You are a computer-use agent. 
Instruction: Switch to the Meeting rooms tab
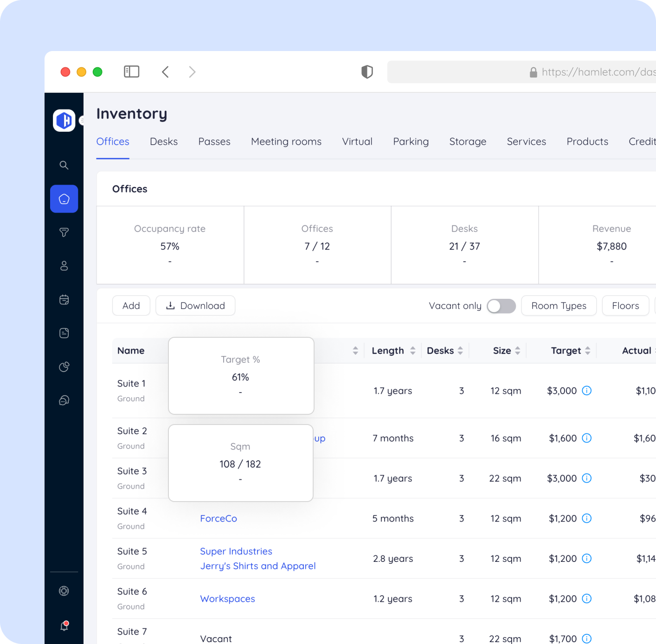286,142
